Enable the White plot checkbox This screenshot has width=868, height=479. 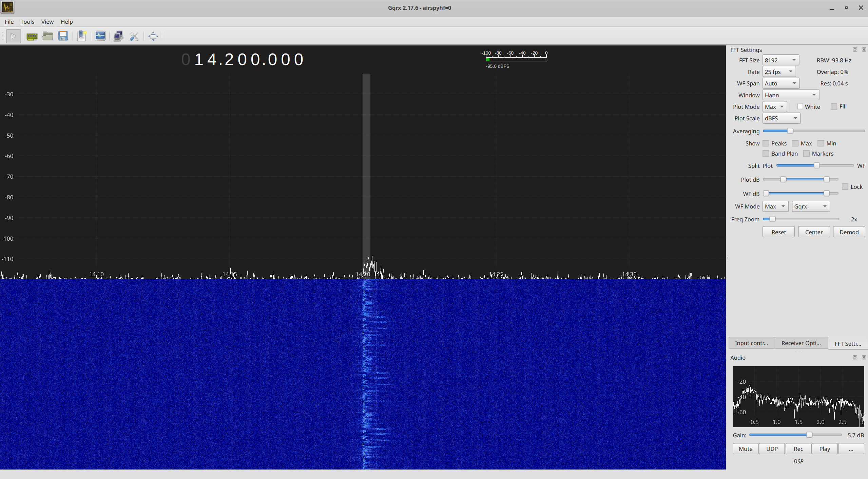click(800, 106)
